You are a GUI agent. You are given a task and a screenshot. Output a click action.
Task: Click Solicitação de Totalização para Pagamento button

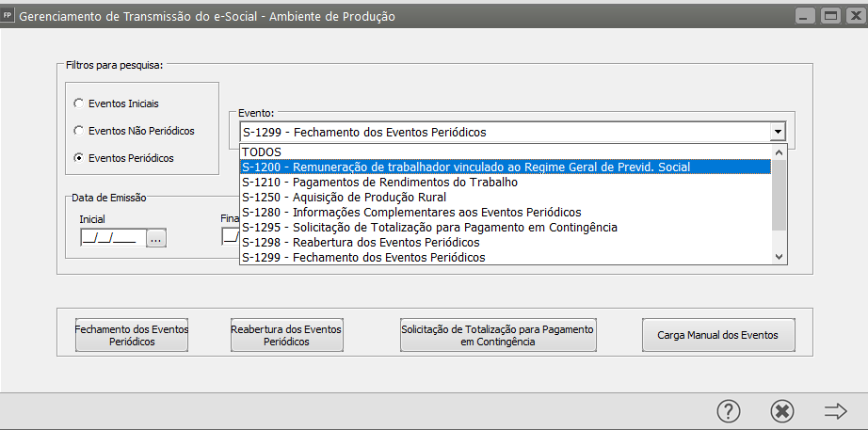click(x=498, y=335)
